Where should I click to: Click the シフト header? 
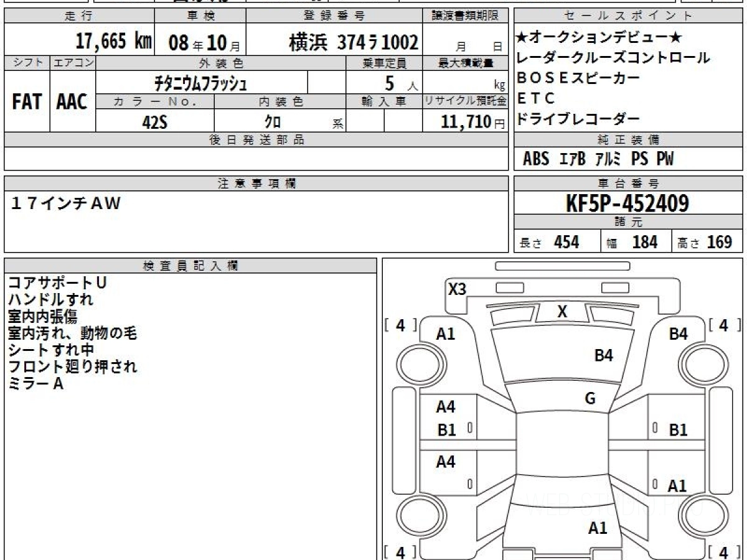[27, 63]
